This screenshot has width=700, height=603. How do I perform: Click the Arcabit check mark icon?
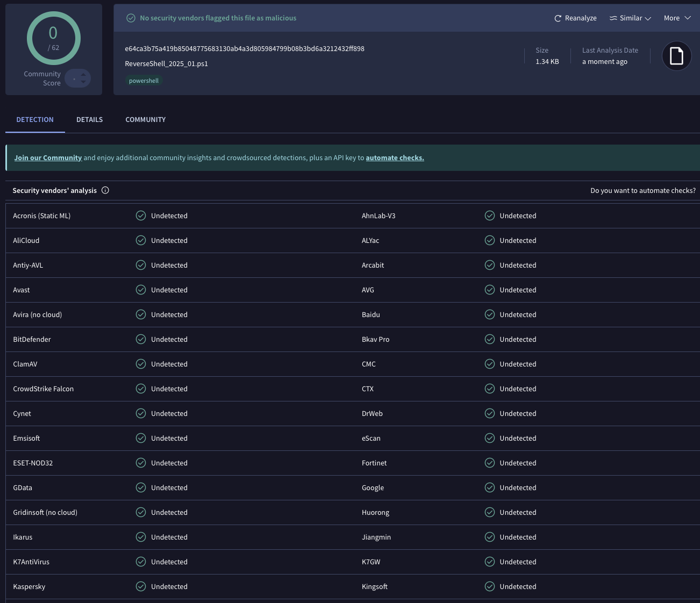[x=490, y=265]
